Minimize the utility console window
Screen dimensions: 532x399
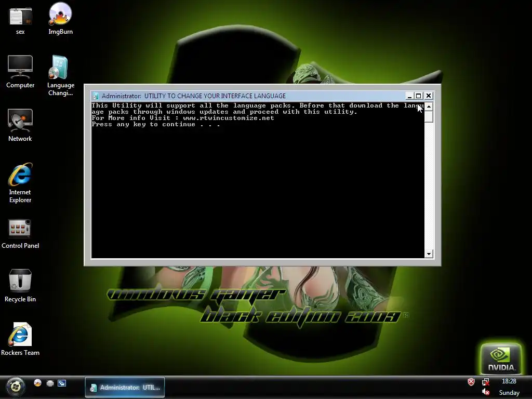pos(409,96)
